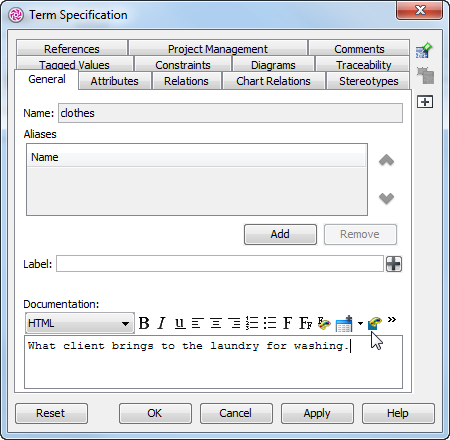Underline the documentation text
The height and width of the screenshot is (440, 450).
[180, 323]
